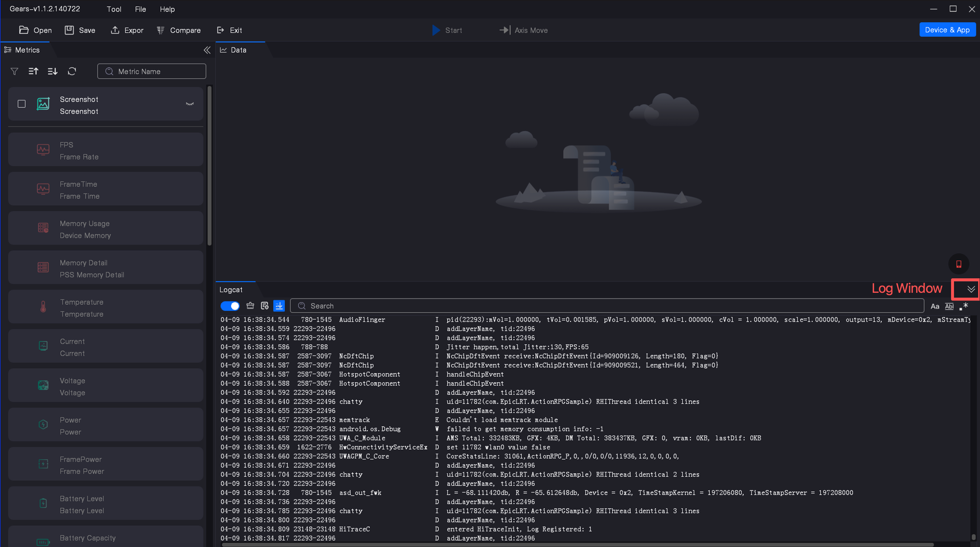Click the Voltage metric icon
The width and height of the screenshot is (980, 547).
point(43,385)
